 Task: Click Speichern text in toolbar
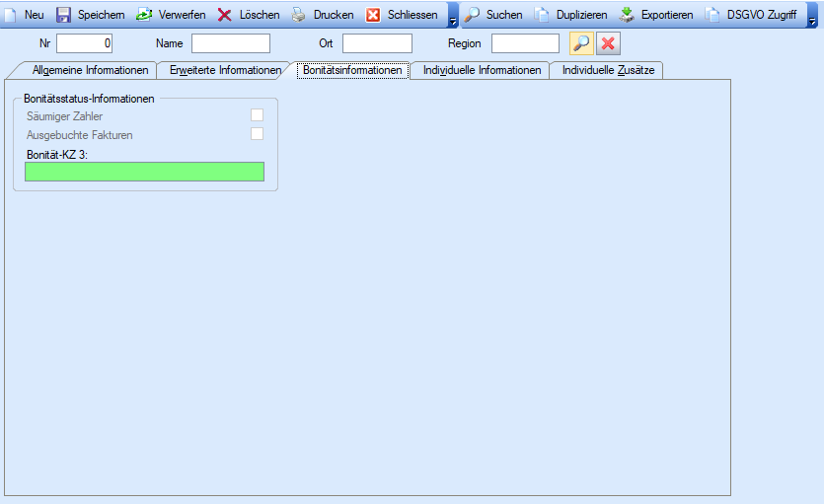[x=102, y=15]
